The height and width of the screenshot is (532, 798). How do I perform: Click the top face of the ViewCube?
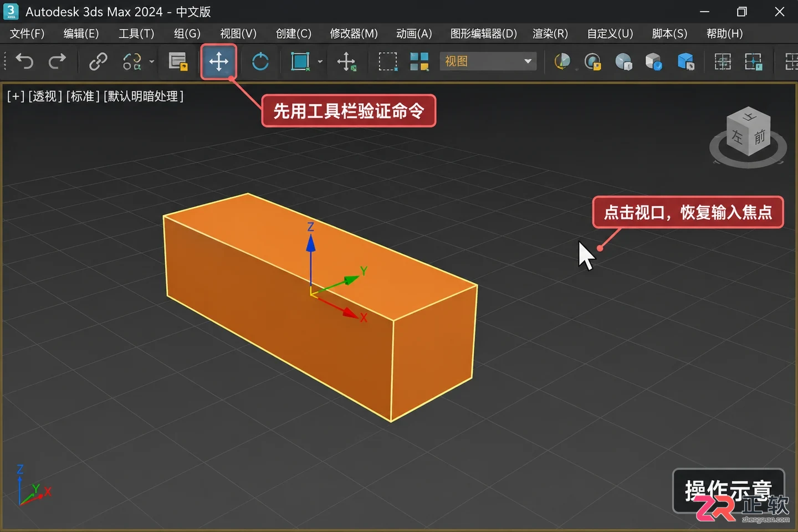tap(749, 116)
